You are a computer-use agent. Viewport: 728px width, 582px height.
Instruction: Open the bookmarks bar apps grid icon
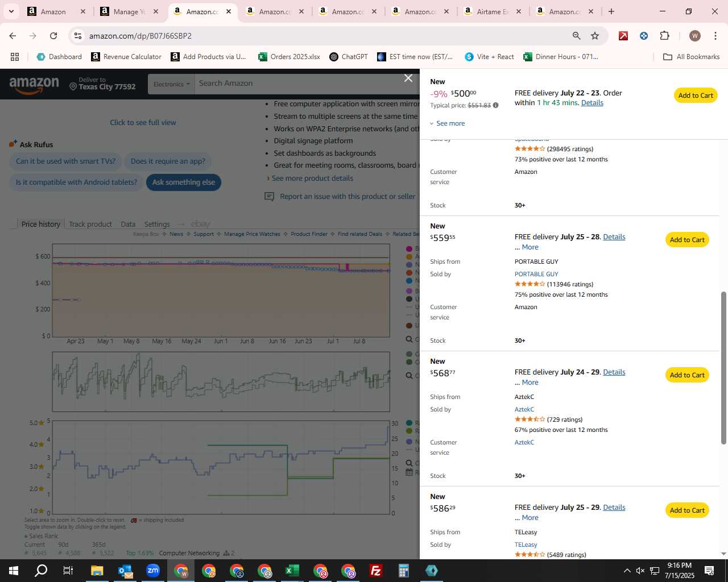[15, 57]
